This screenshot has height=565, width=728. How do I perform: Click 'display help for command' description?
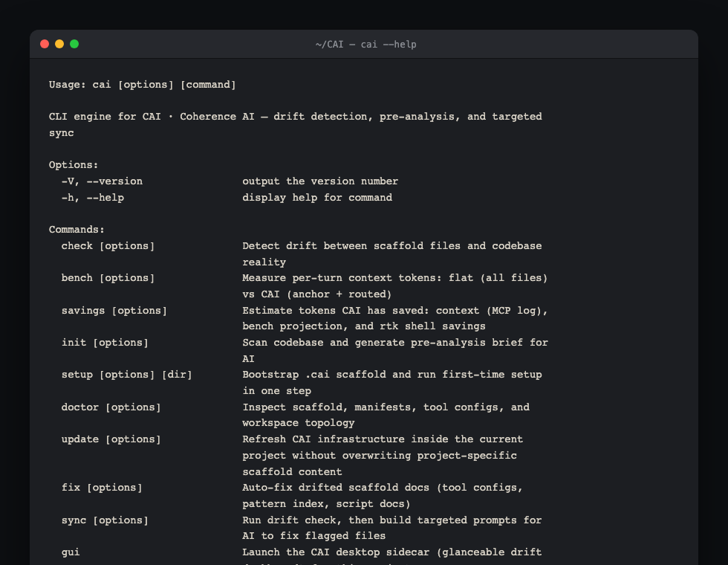pos(317,198)
